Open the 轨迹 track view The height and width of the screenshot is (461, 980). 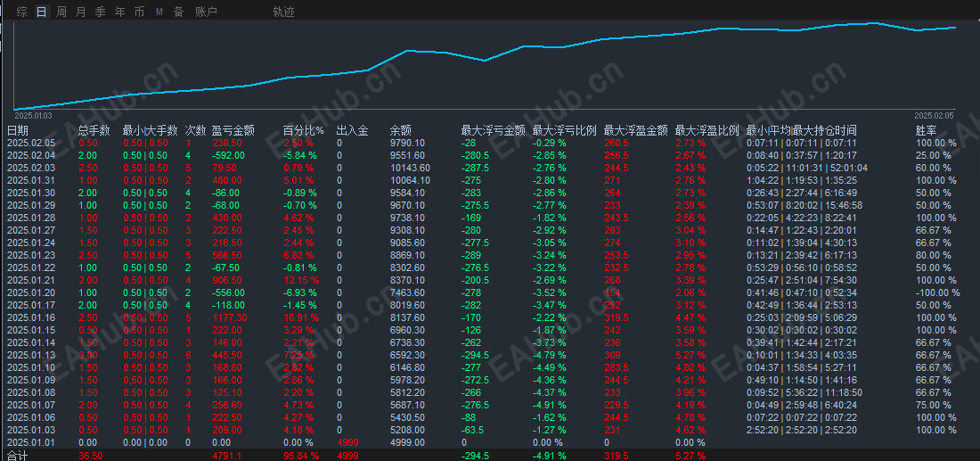click(283, 12)
